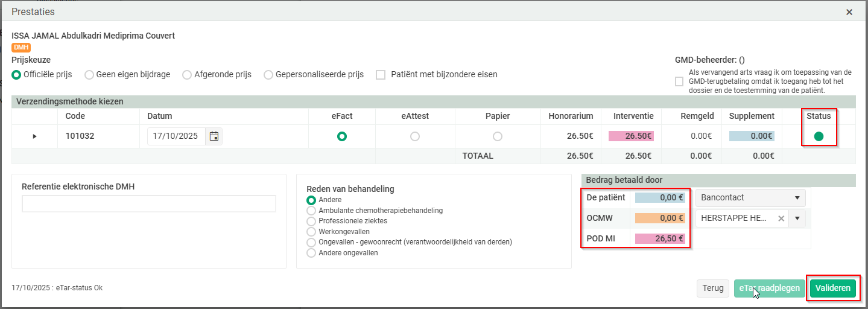The width and height of the screenshot is (868, 309).
Task: Expand row details for code 101032
Action: [34, 136]
